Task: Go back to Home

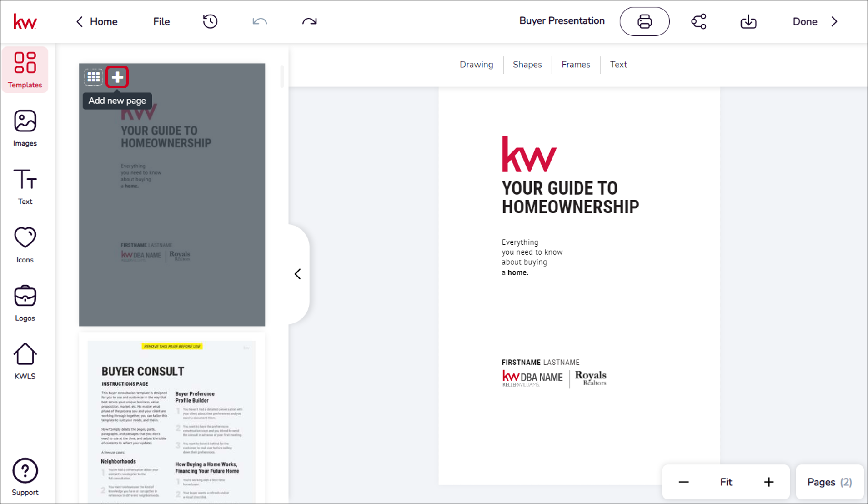Action: pos(96,21)
